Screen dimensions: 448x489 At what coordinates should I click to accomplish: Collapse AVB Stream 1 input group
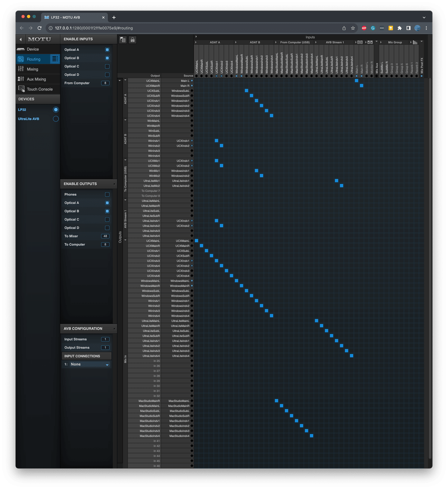(x=316, y=42)
